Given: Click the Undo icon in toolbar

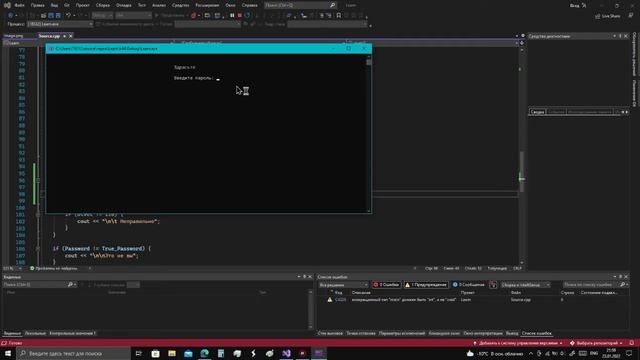Looking at the screenshot, I should click(x=69, y=16).
